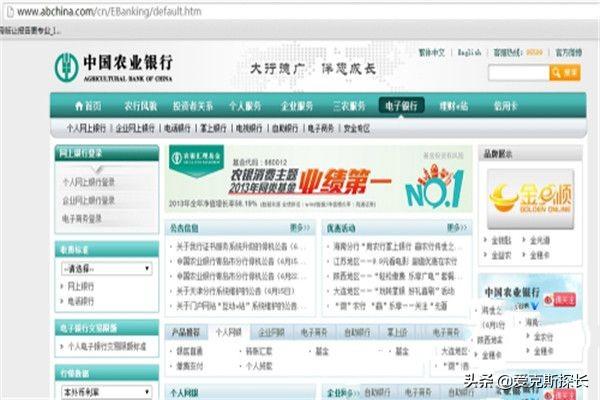Viewport: 600px width, 400px height.
Task: Click 更多 in the 优惠活动 panel
Action: pyautogui.click(x=457, y=228)
